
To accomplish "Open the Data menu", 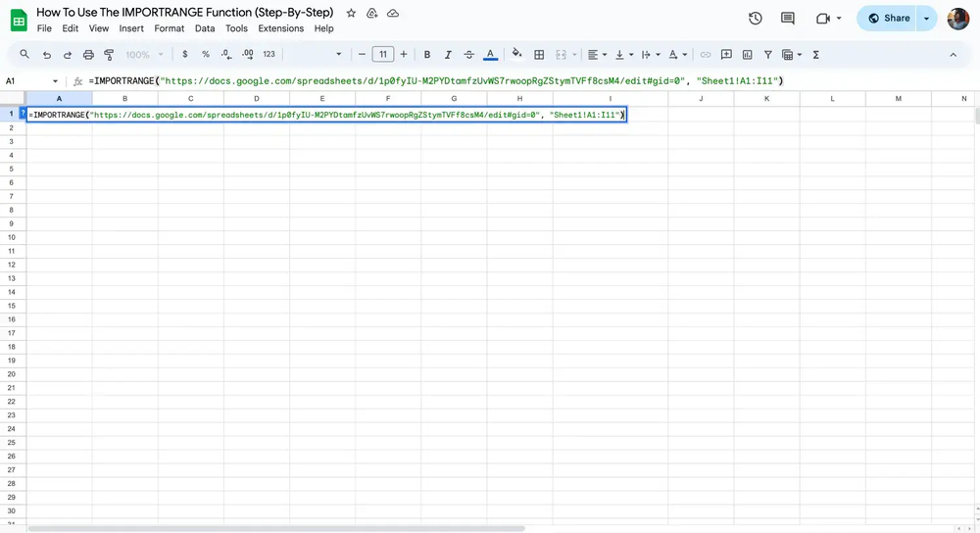I will (205, 28).
